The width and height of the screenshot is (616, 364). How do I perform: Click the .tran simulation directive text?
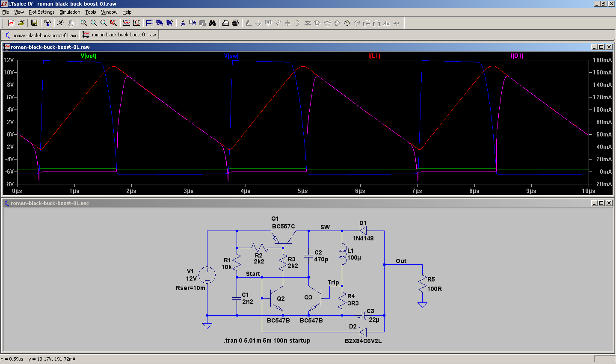tap(267, 340)
